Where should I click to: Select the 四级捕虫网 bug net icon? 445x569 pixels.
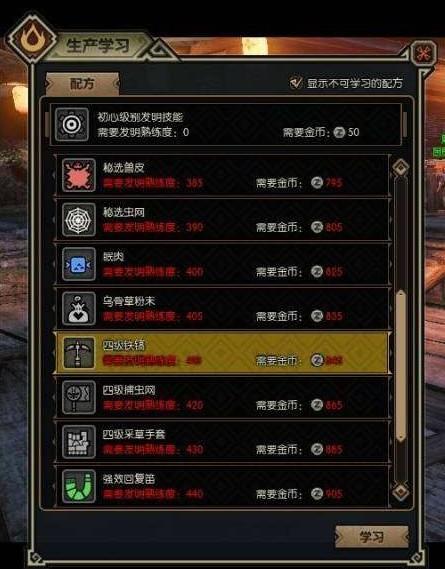[79, 397]
